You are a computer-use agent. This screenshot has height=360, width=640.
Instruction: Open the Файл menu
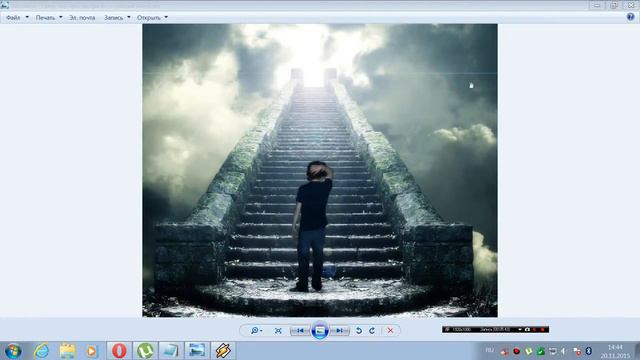(13, 18)
